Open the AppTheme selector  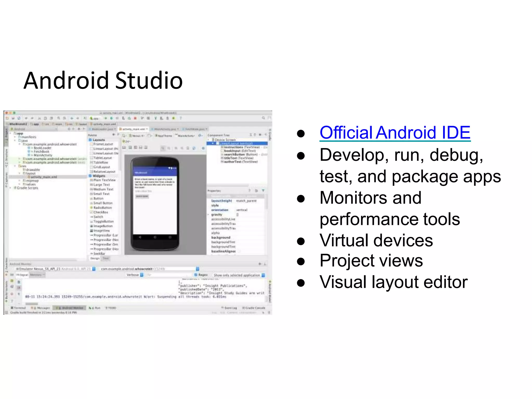164,136
